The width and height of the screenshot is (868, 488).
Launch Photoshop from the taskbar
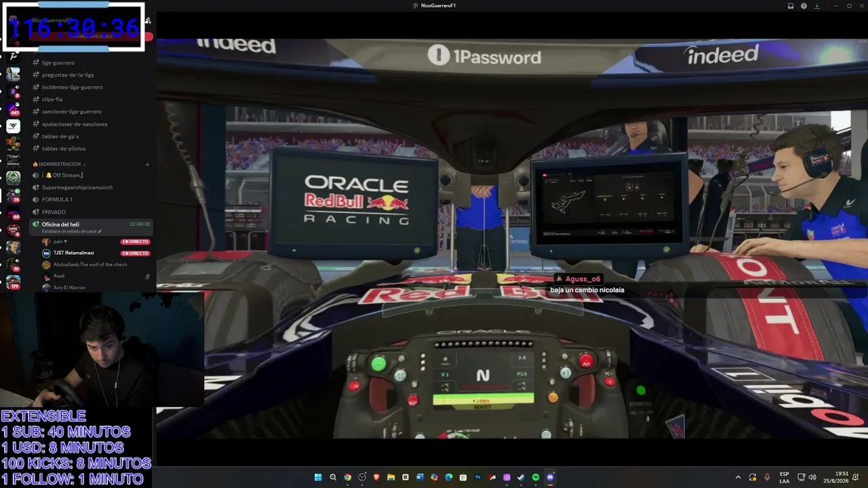[x=477, y=477]
